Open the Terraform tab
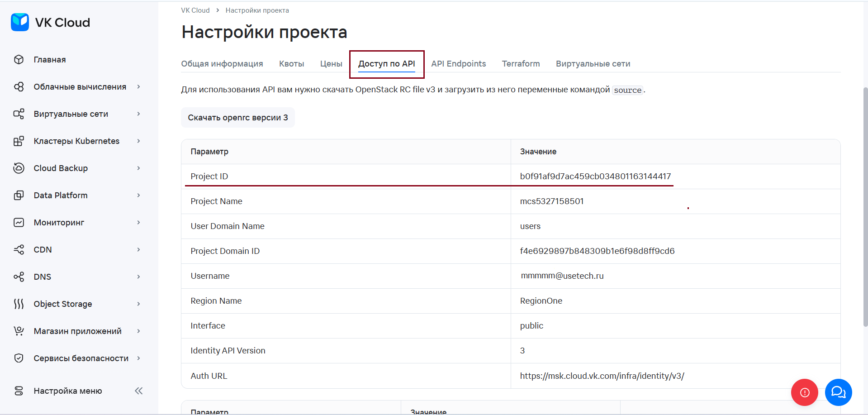Viewport: 868px width, 415px height. (x=521, y=64)
